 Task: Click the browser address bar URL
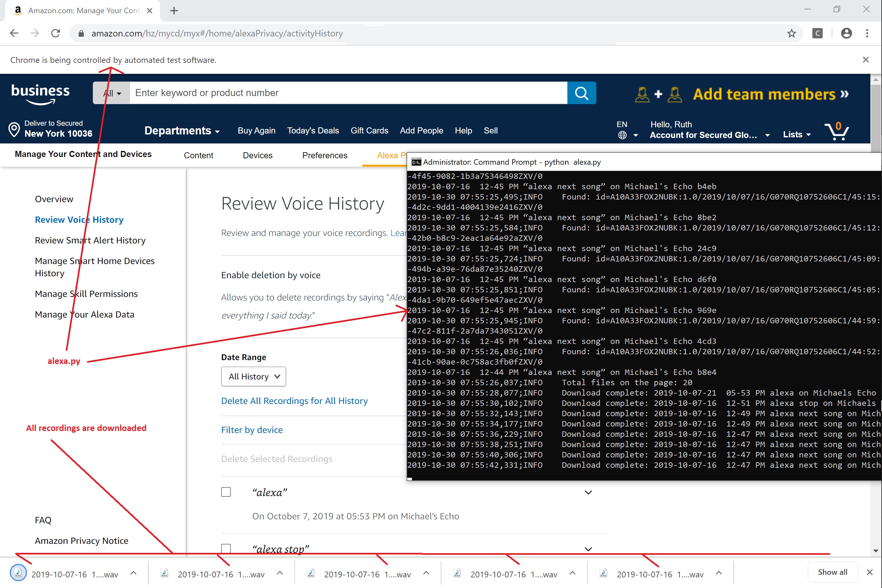click(x=217, y=34)
